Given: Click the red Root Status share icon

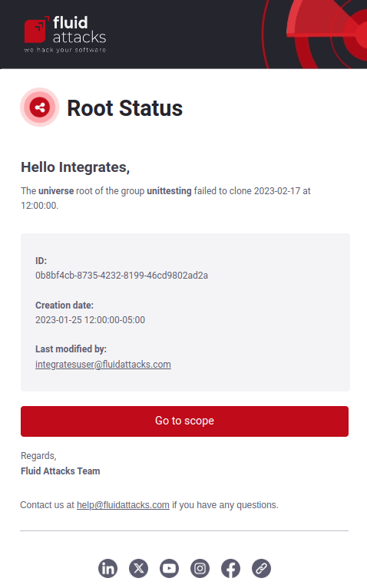Looking at the screenshot, I should 39,107.
